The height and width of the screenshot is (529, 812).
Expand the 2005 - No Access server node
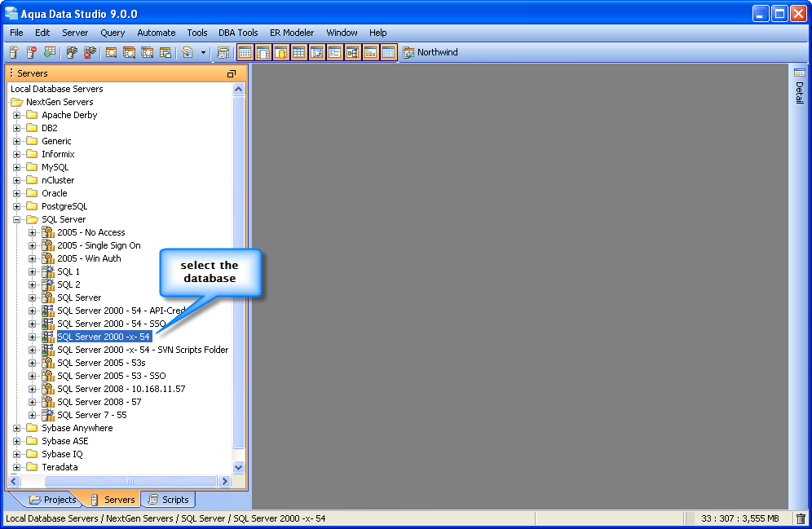pyautogui.click(x=32, y=232)
